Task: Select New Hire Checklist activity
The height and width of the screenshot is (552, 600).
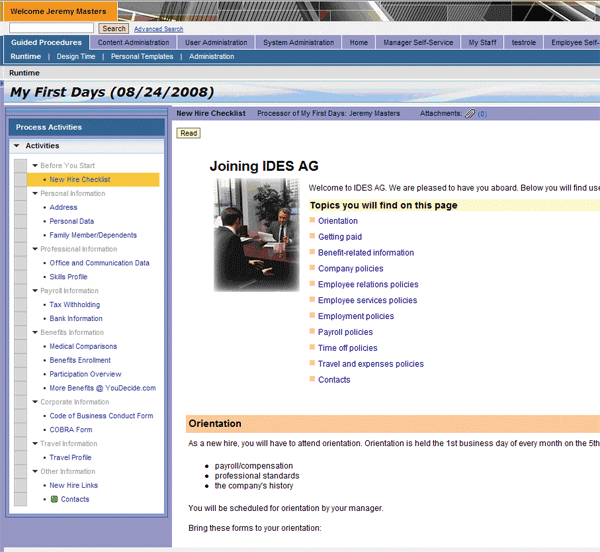Action: tap(93, 180)
